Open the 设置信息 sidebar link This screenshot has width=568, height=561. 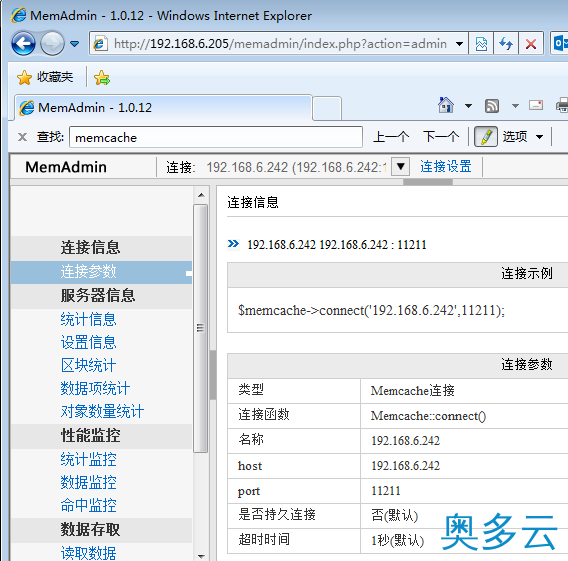(x=88, y=342)
